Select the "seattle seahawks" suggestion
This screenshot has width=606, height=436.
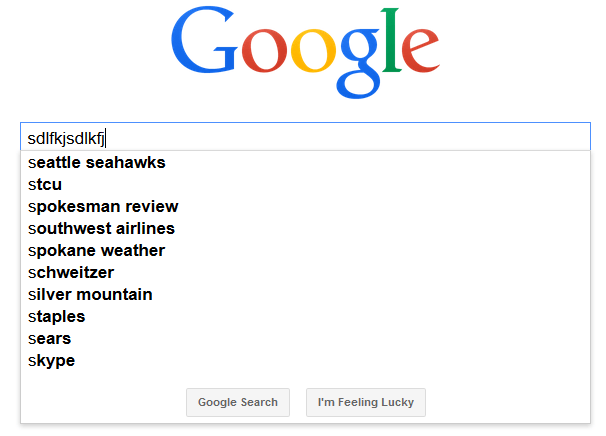pos(97,162)
